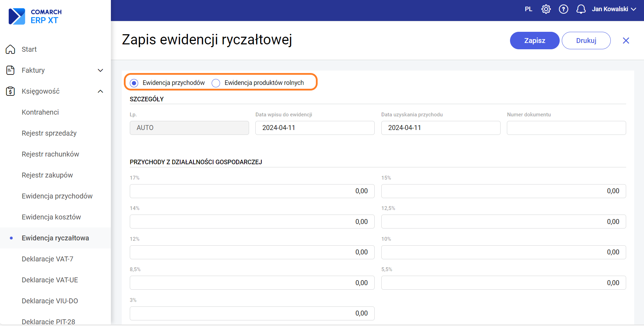The width and height of the screenshot is (644, 326).
Task: Show notifications with the bell icon
Action: 581,9
